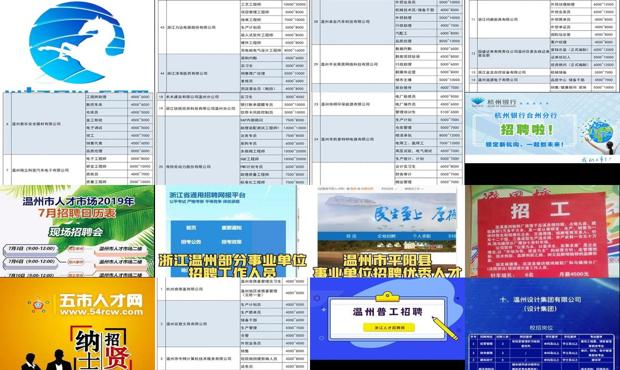
Task: Select the 7月6日 (9:00-12:00) calendar entry
Action: point(30,262)
